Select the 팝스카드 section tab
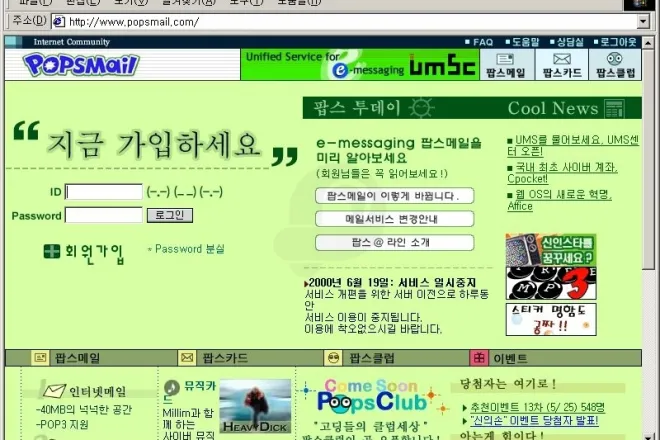This screenshot has width=660, height=440. [225, 358]
